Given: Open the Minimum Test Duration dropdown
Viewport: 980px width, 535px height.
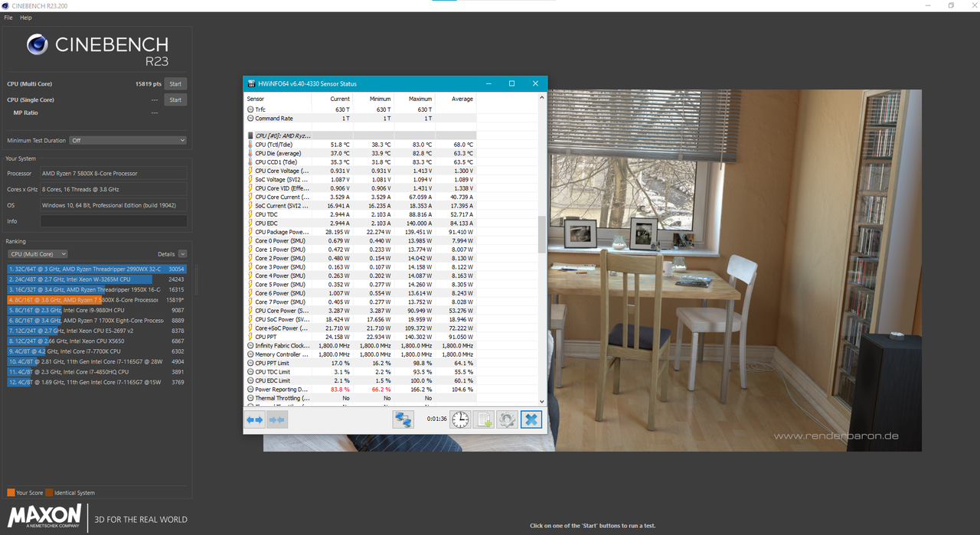Looking at the screenshot, I should coord(128,141).
